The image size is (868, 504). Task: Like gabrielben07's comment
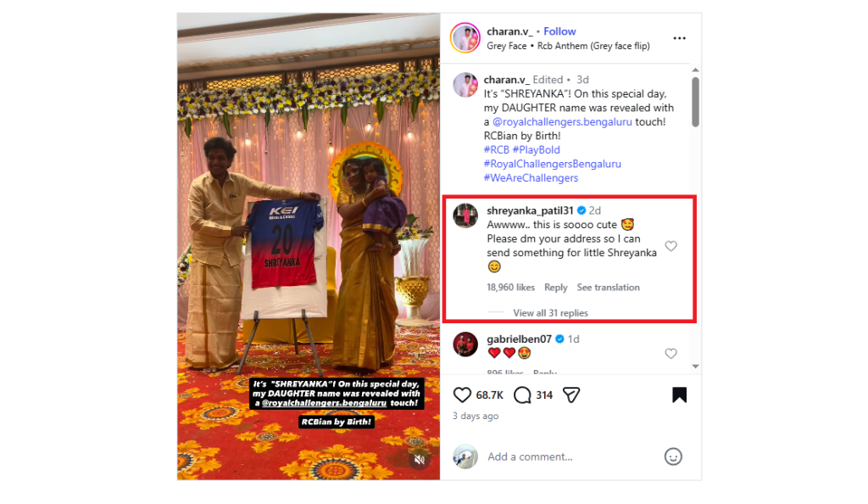(x=670, y=353)
